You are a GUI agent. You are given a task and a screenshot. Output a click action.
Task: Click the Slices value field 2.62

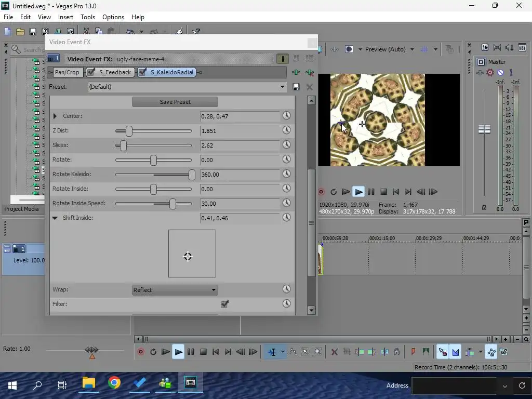(240, 145)
